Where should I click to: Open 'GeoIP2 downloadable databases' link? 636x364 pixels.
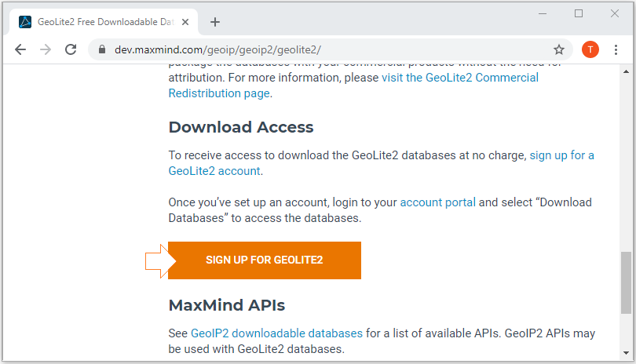click(276, 333)
